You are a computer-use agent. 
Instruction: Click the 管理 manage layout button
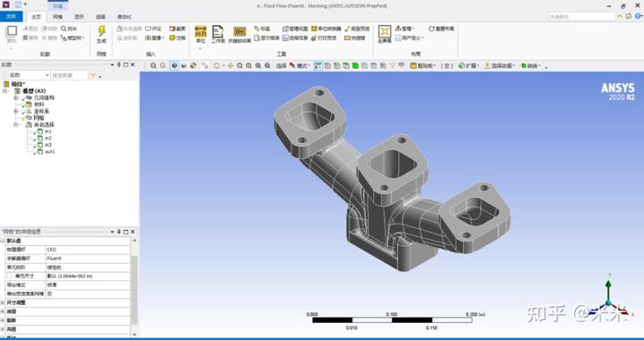[x=405, y=29]
